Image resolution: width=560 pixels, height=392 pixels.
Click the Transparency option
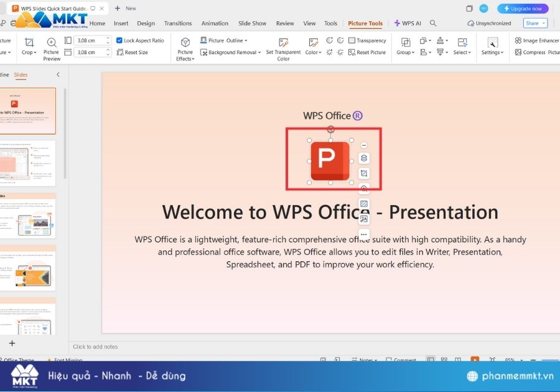(x=367, y=40)
